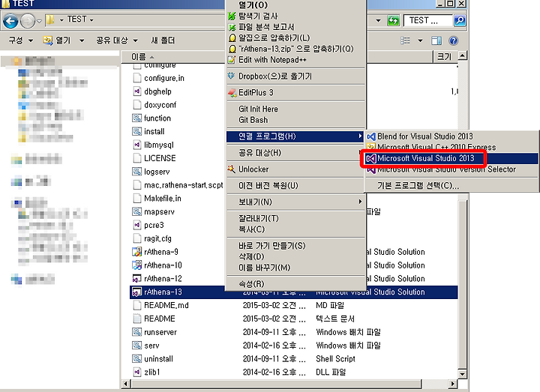Click the Notepad++ edit icon

pyautogui.click(x=232, y=60)
